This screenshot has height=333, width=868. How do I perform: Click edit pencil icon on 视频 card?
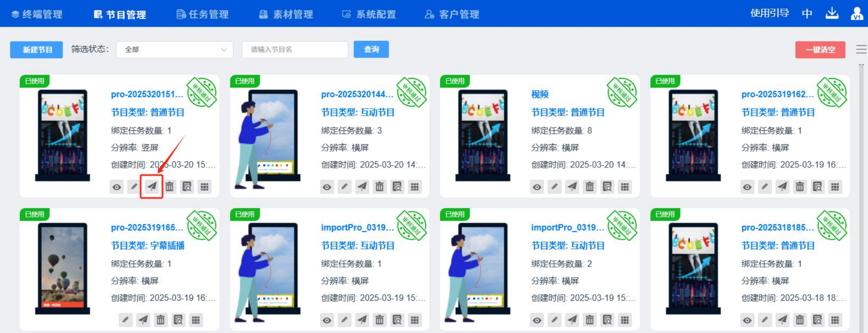pyautogui.click(x=554, y=187)
